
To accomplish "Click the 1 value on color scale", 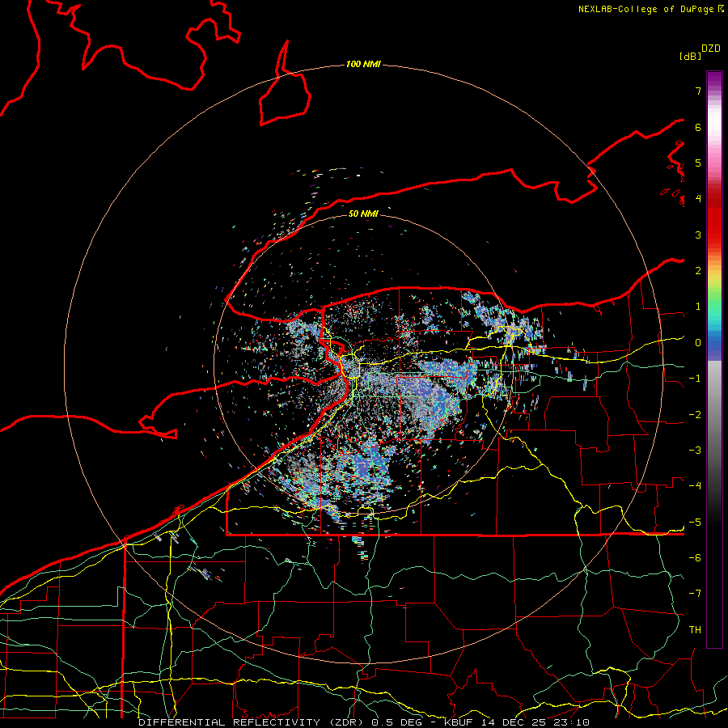I will (698, 307).
